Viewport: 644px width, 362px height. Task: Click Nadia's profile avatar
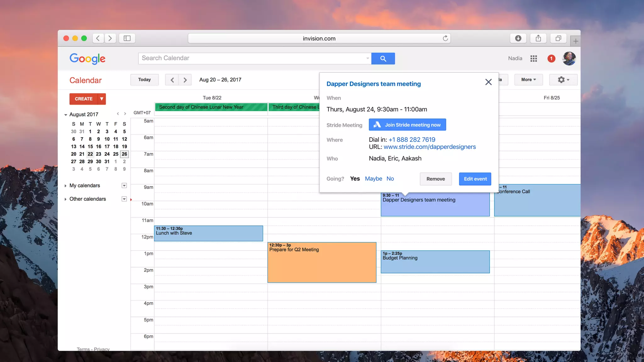click(x=569, y=58)
